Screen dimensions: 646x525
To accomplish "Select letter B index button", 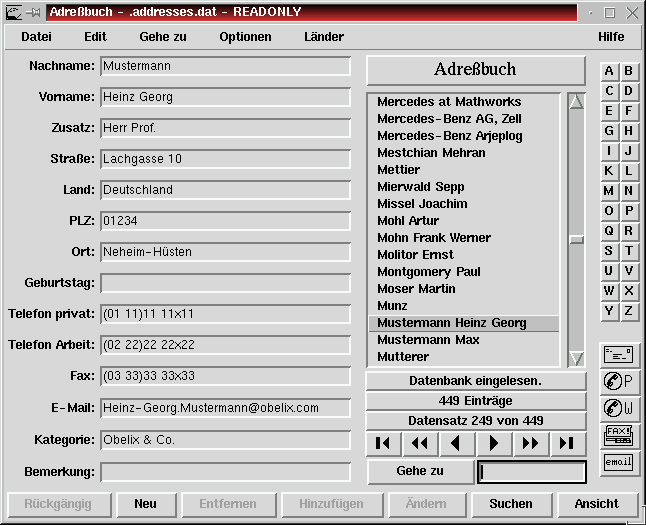I will tap(628, 71).
